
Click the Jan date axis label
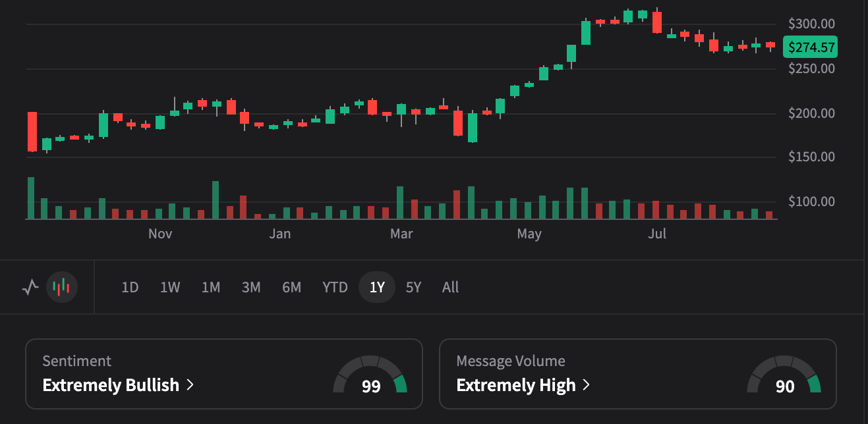(280, 234)
